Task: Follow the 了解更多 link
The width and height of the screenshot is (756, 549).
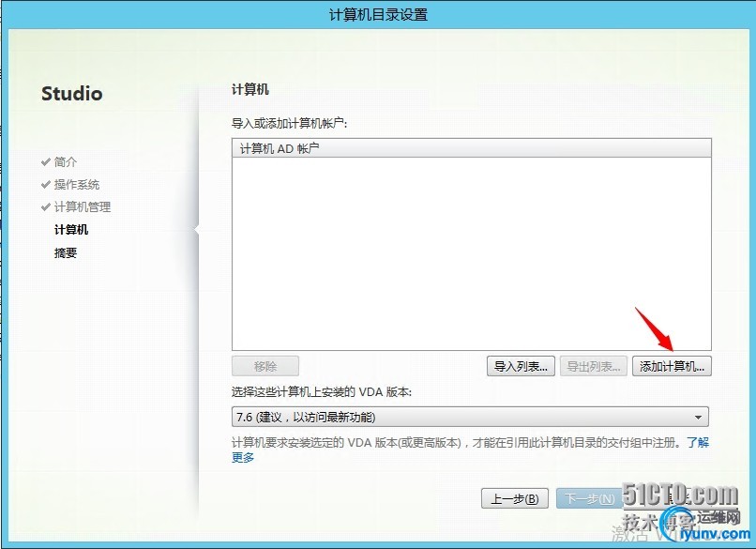Action: [698, 442]
